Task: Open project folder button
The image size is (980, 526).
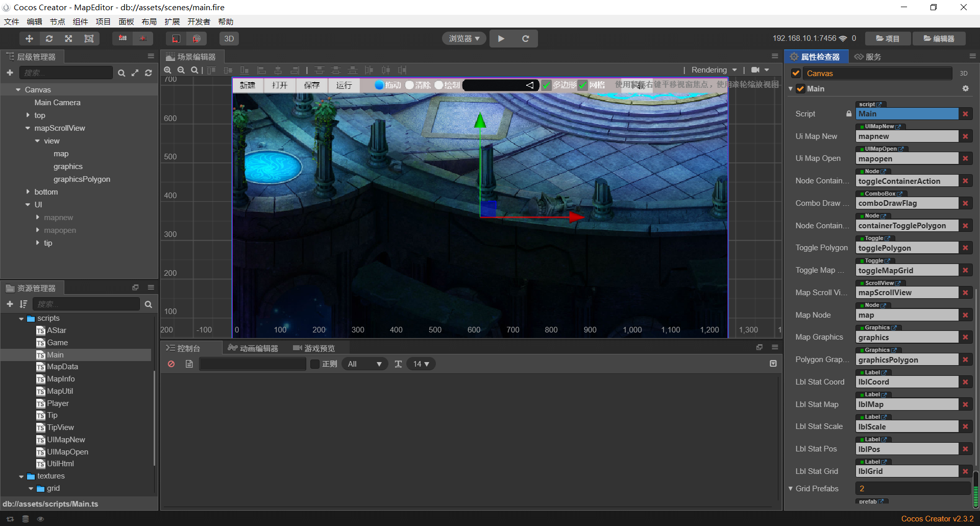Action: [x=888, y=39]
